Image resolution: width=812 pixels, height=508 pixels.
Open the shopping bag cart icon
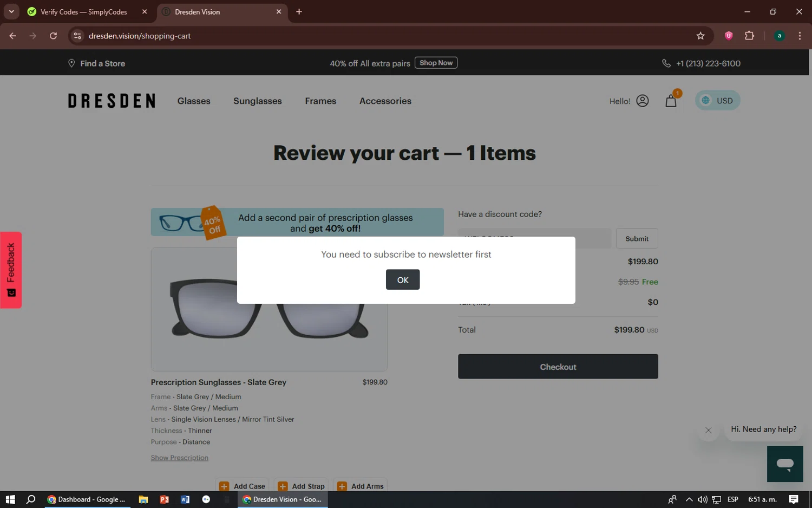click(x=671, y=101)
